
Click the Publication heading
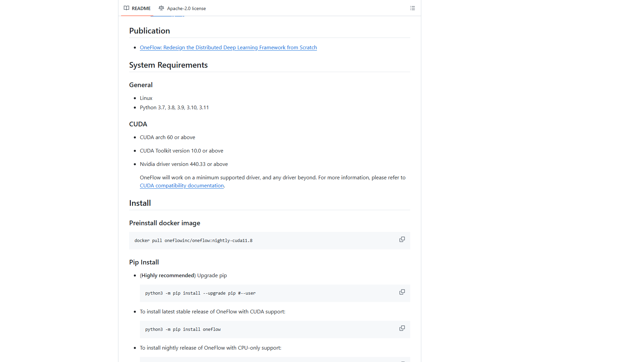point(149,31)
